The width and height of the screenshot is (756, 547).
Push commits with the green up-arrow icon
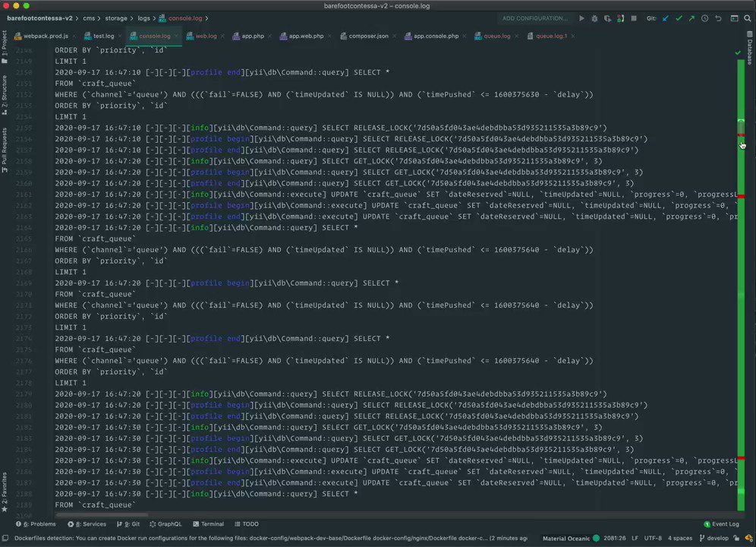click(x=691, y=18)
